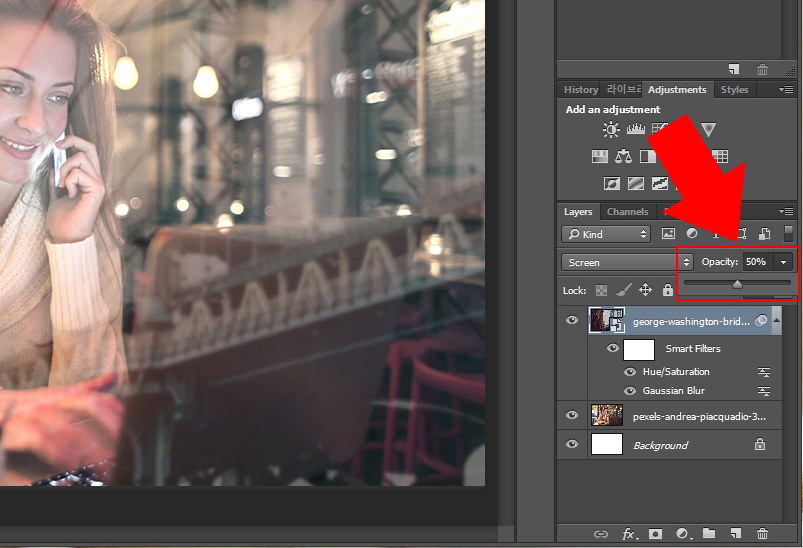This screenshot has height=548, width=803.
Task: Click the smart filter indicator on bridge layer
Action: [x=762, y=320]
